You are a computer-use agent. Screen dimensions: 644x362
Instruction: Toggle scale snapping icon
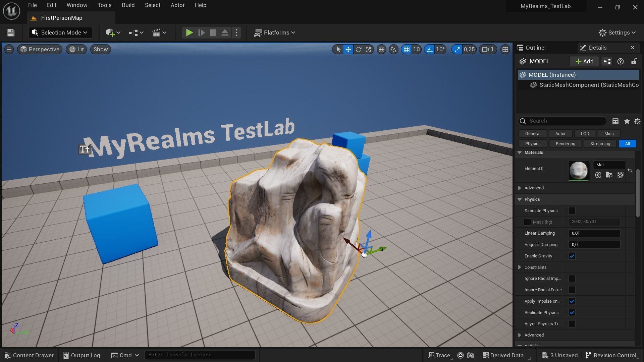457,49
